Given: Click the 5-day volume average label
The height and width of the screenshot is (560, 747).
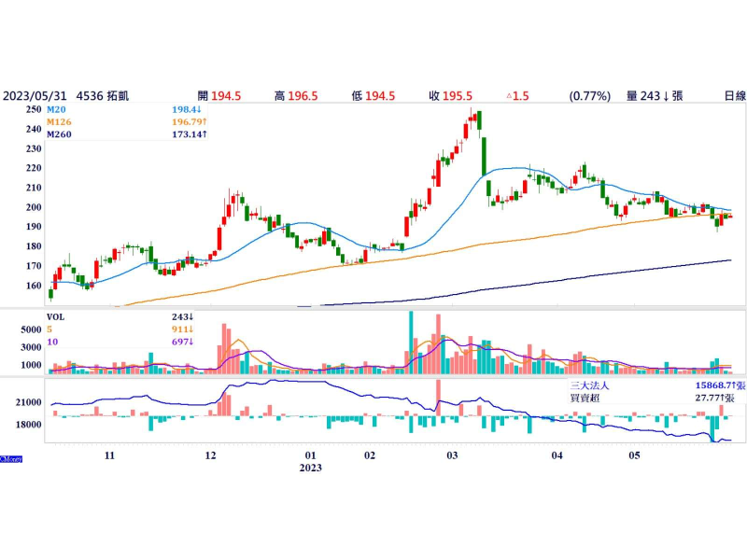Looking at the screenshot, I should click(49, 329).
